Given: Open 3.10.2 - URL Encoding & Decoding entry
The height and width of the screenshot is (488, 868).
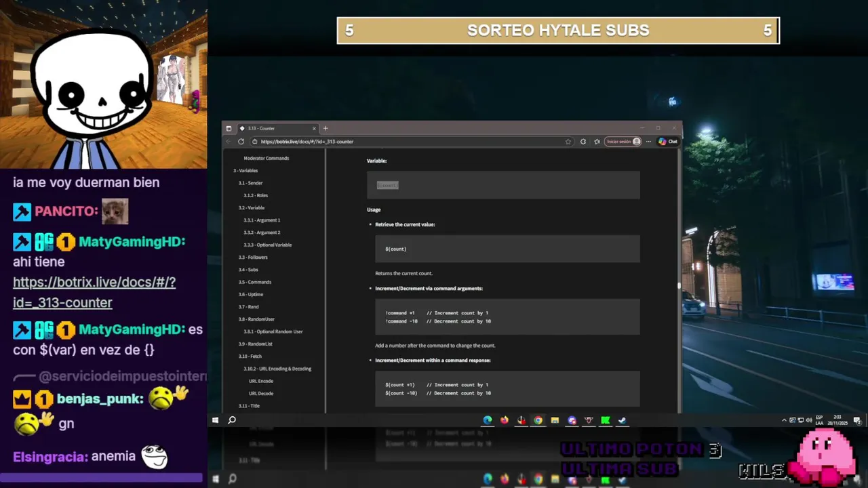Looking at the screenshot, I should 277,369.
